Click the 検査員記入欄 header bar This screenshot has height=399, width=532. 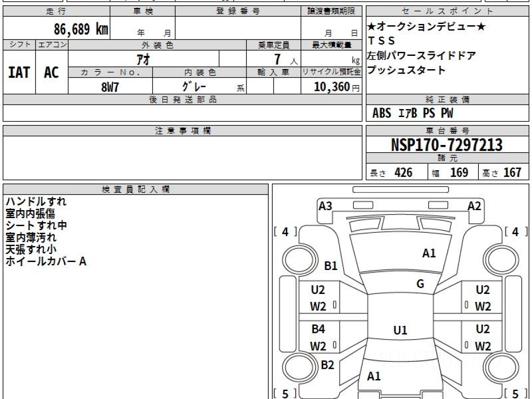[x=136, y=189]
